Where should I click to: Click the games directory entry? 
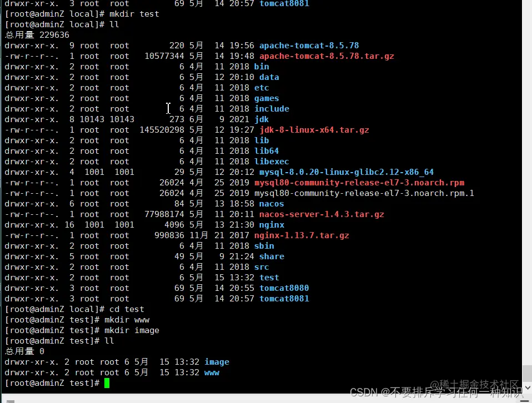pyautogui.click(x=267, y=98)
